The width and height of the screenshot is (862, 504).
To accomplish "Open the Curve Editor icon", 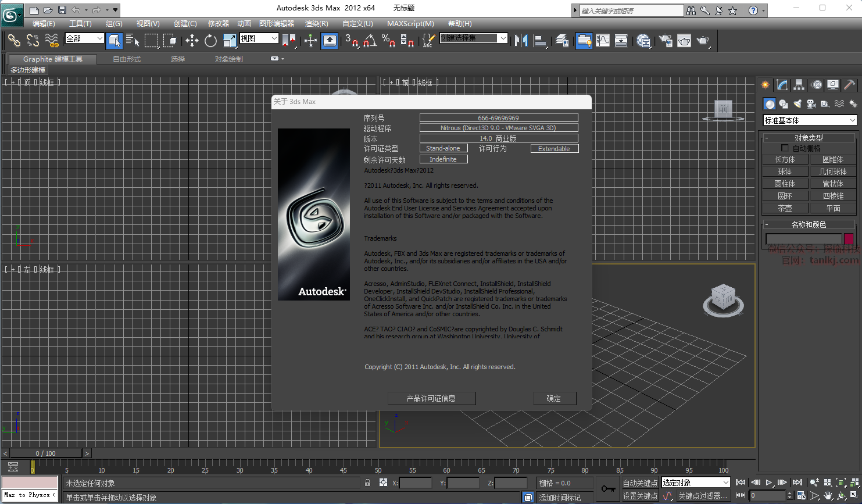I will pyautogui.click(x=603, y=40).
